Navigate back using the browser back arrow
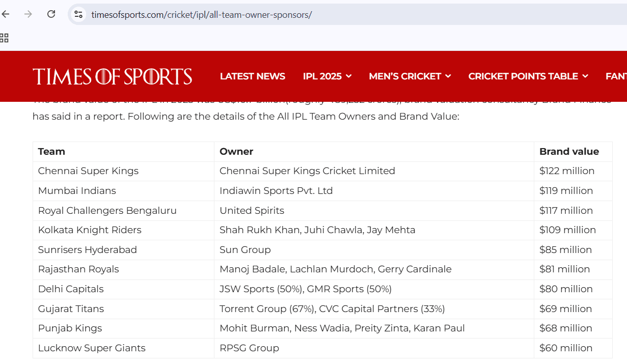Viewport: 627px width, 364px height. [x=6, y=14]
